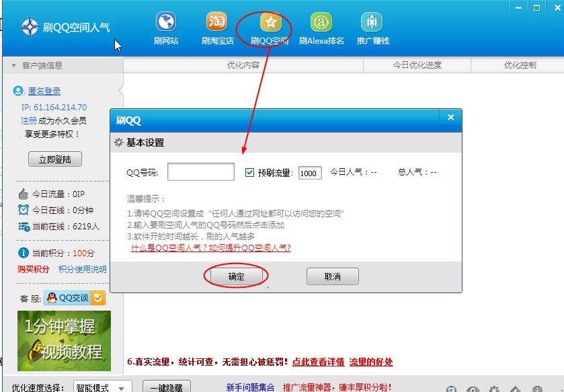564x392 pixels.
Task: Click the list icon beside 当前在线
Action: 24,227
